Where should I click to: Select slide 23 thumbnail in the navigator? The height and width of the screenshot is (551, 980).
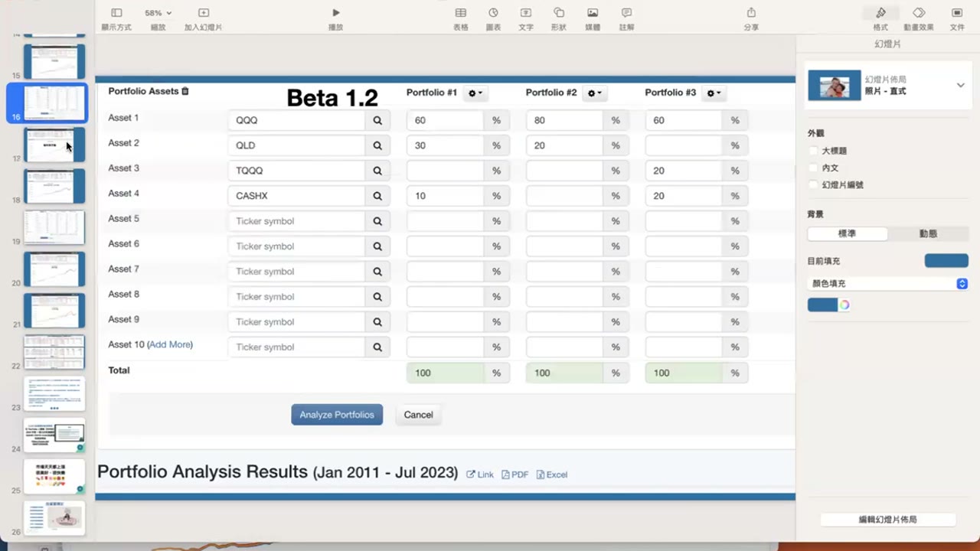[54, 393]
